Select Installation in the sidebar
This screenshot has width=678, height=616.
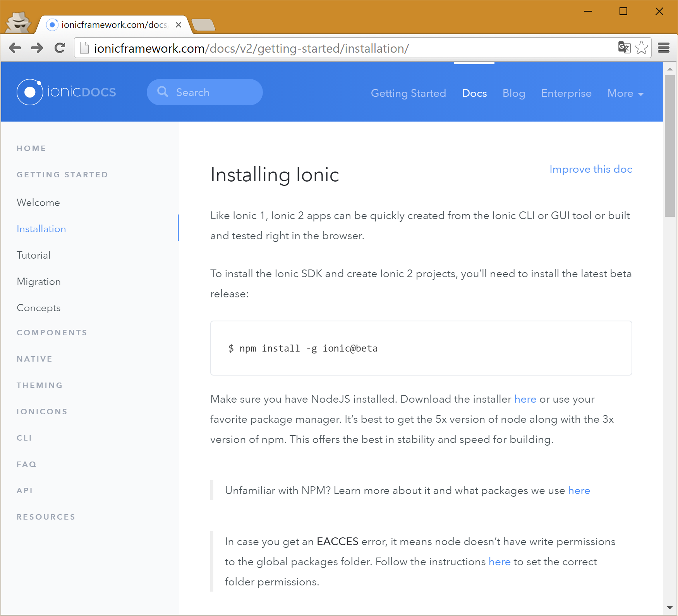coord(41,229)
